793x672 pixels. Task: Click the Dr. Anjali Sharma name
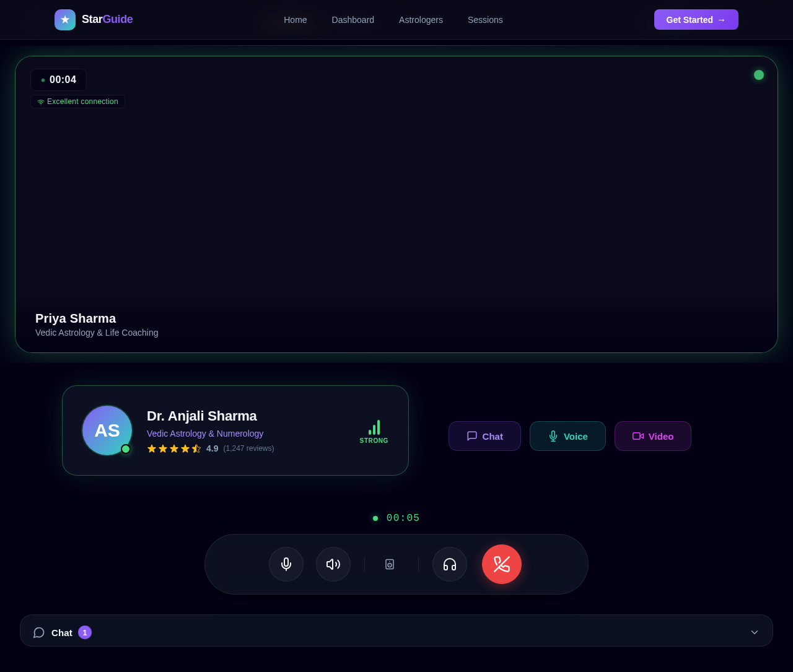click(202, 416)
